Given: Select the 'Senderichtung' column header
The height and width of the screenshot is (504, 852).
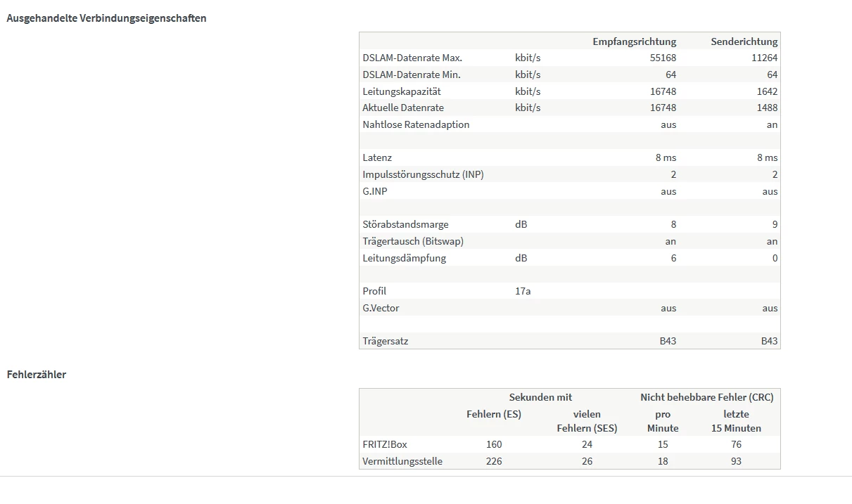Looking at the screenshot, I should click(x=744, y=41).
